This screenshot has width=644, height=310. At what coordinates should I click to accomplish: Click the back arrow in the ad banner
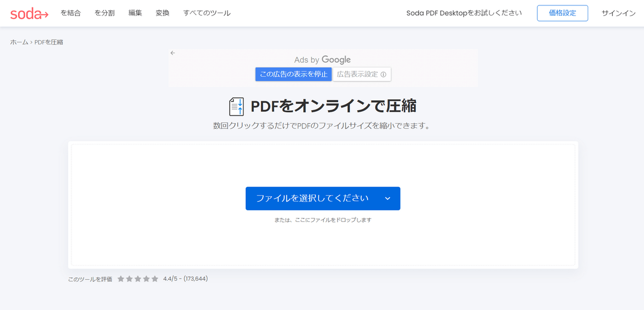[x=173, y=53]
